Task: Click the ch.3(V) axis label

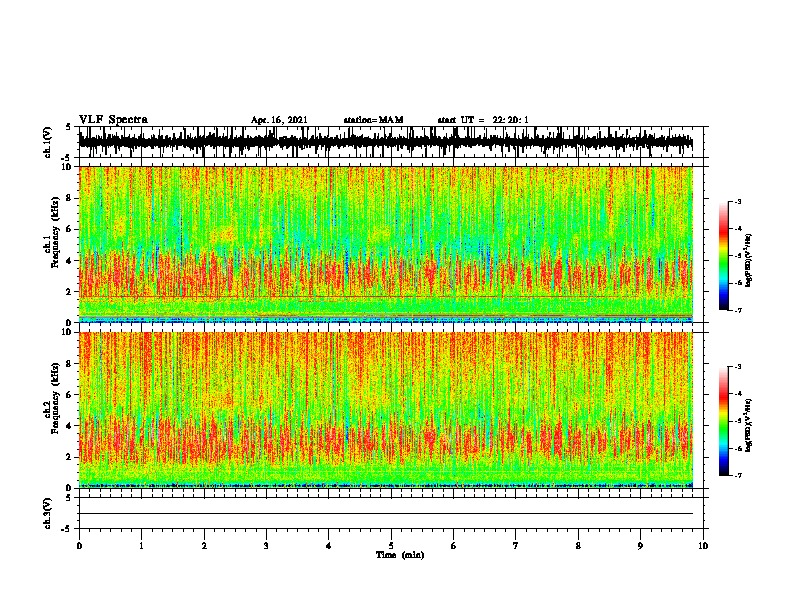Action: point(48,513)
